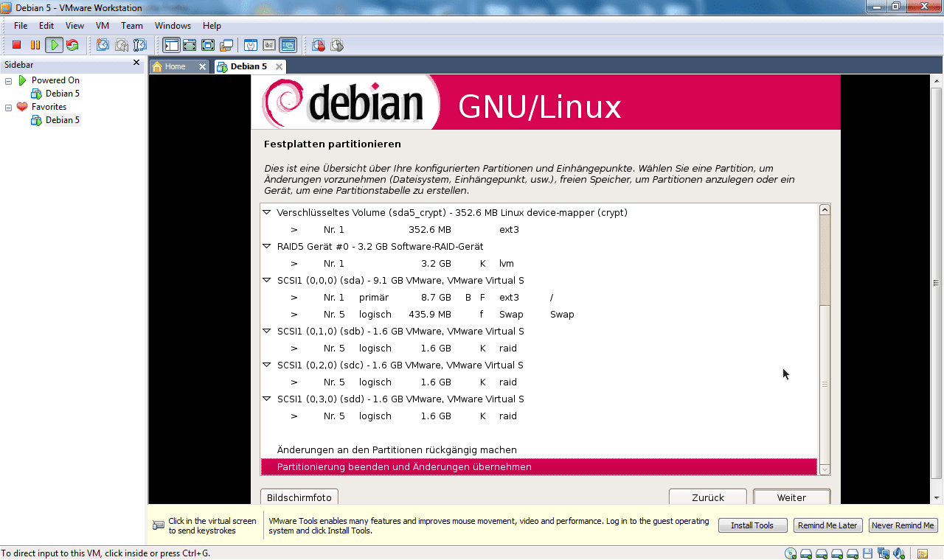Screen dimensions: 944x560
Task: Open the File menu
Action: [21, 26]
